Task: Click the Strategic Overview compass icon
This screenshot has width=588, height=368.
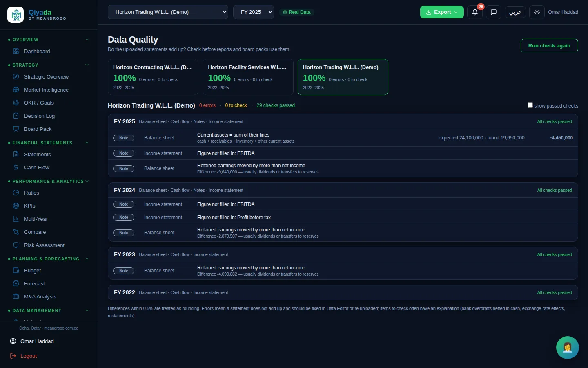Action: click(16, 77)
